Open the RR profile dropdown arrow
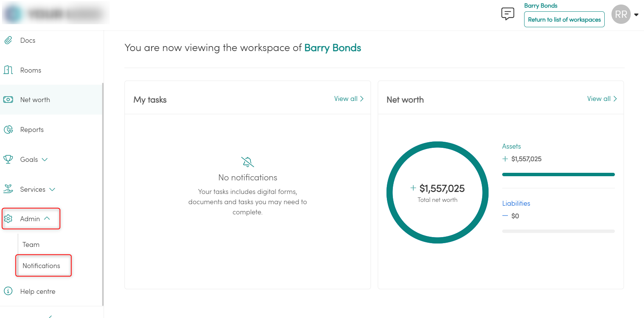 click(x=636, y=15)
